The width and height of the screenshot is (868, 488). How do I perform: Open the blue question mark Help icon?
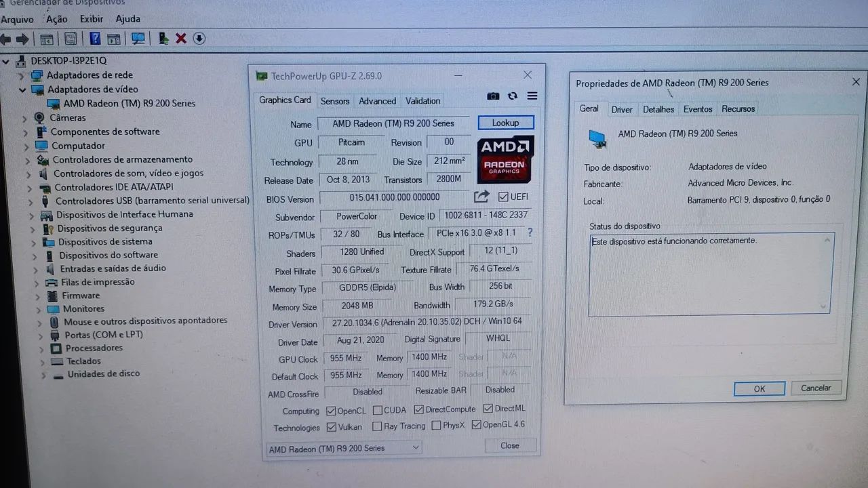[96, 39]
